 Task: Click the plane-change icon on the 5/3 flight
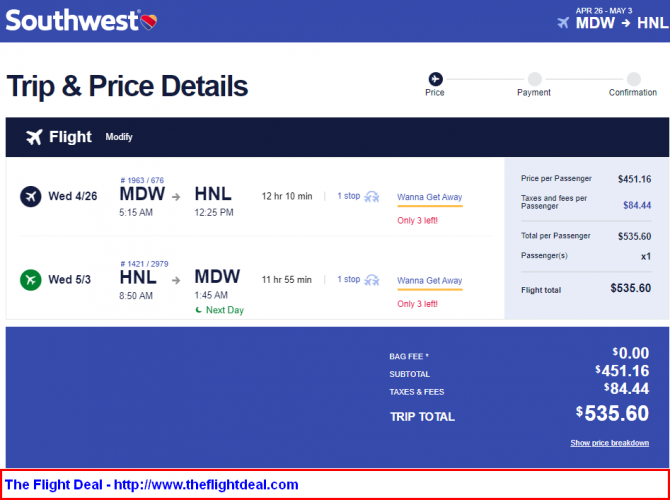tap(371, 280)
